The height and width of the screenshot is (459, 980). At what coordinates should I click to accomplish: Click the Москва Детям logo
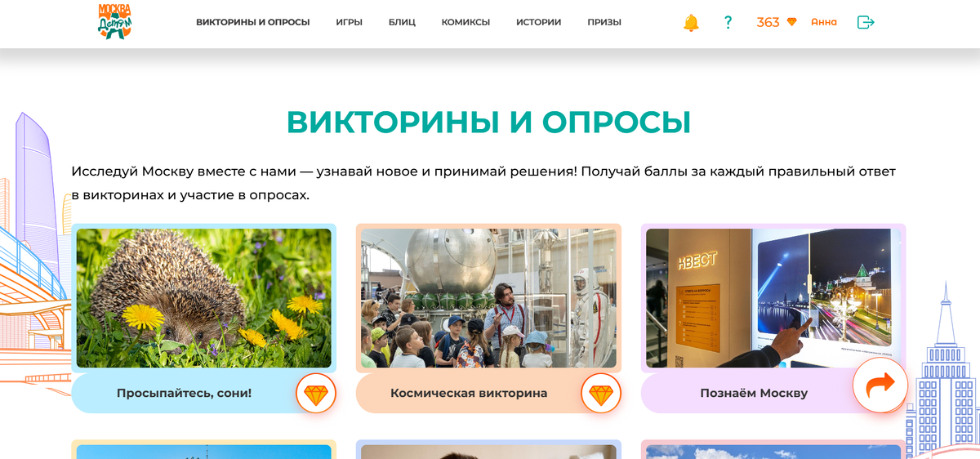coord(114,22)
